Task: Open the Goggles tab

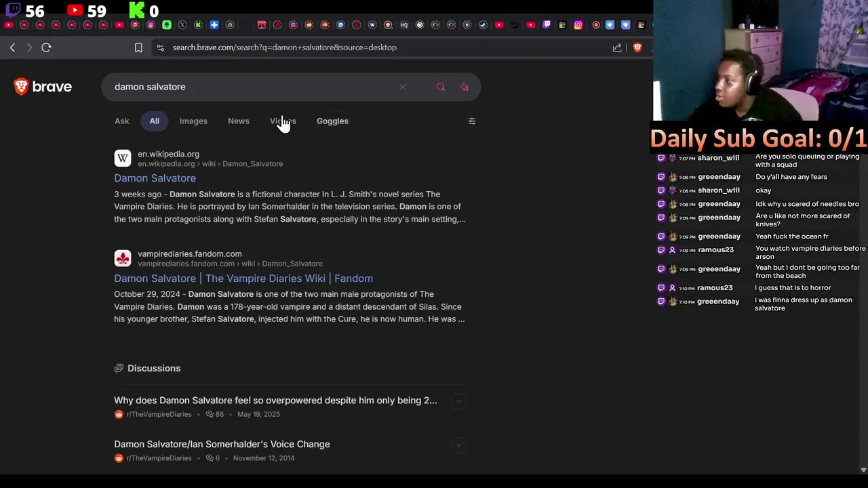Action: 332,121
